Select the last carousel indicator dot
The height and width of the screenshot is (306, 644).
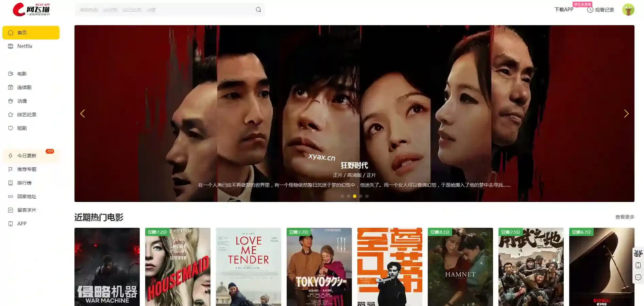coord(367,196)
